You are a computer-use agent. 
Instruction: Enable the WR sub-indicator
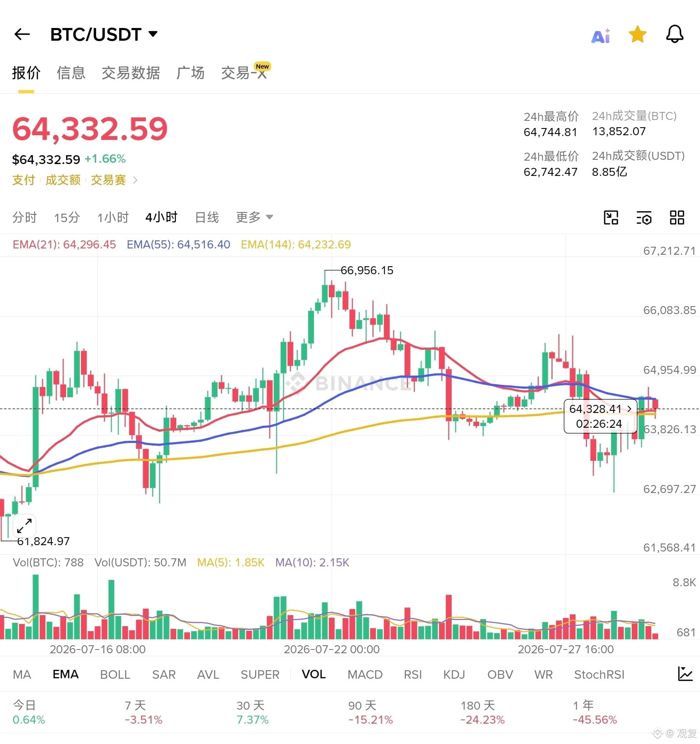click(x=543, y=674)
